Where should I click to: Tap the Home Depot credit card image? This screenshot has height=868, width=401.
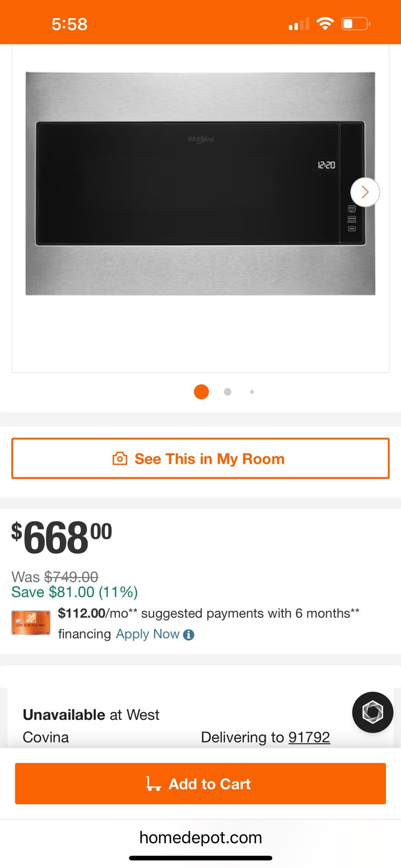point(31,623)
